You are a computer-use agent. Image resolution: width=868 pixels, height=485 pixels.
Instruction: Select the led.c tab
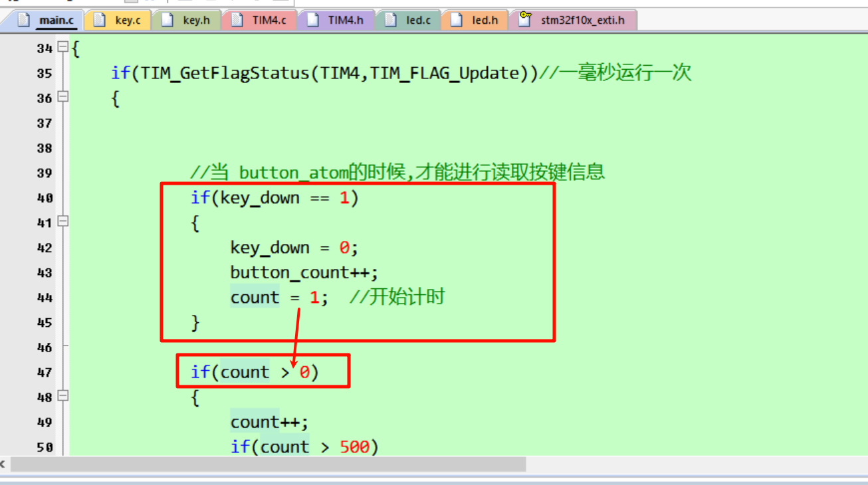(x=409, y=20)
